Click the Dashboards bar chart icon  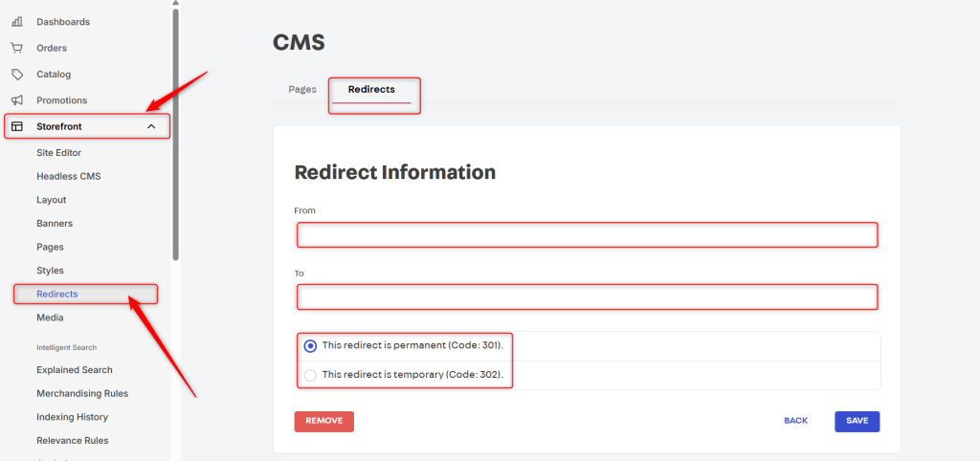pyautogui.click(x=17, y=22)
